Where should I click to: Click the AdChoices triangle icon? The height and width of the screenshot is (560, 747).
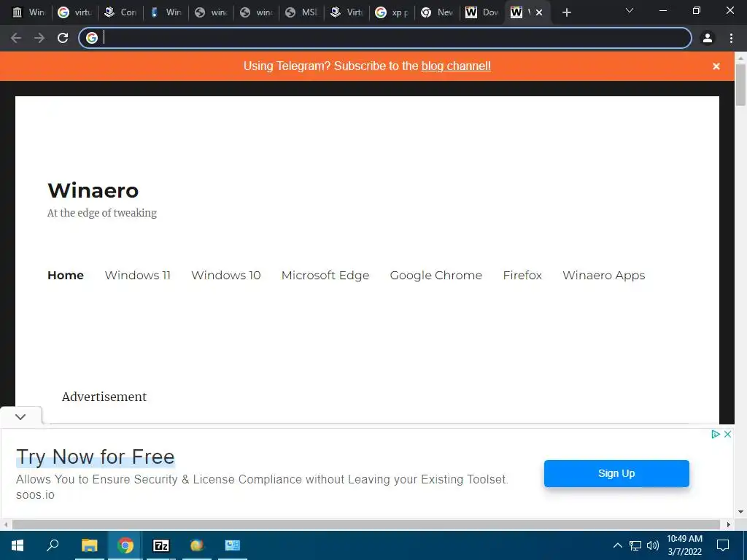point(715,434)
